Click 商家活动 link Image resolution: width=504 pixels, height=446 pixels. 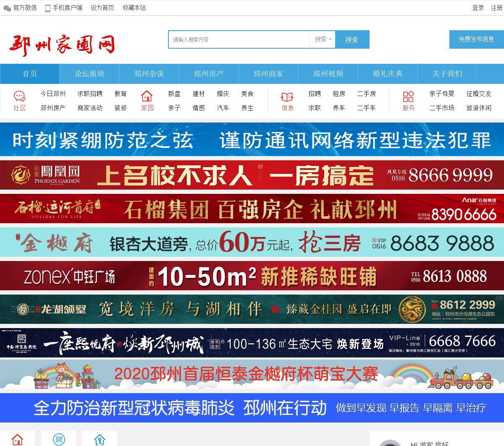90,108
